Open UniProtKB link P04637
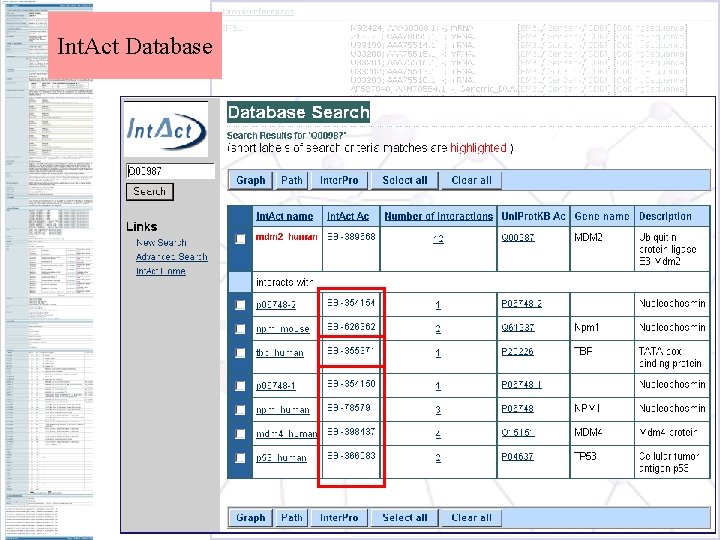 pos(517,456)
